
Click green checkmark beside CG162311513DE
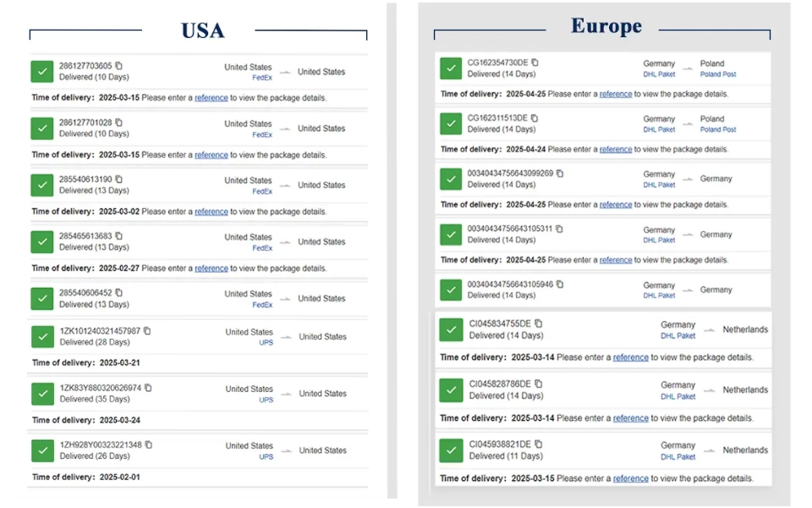coord(451,123)
